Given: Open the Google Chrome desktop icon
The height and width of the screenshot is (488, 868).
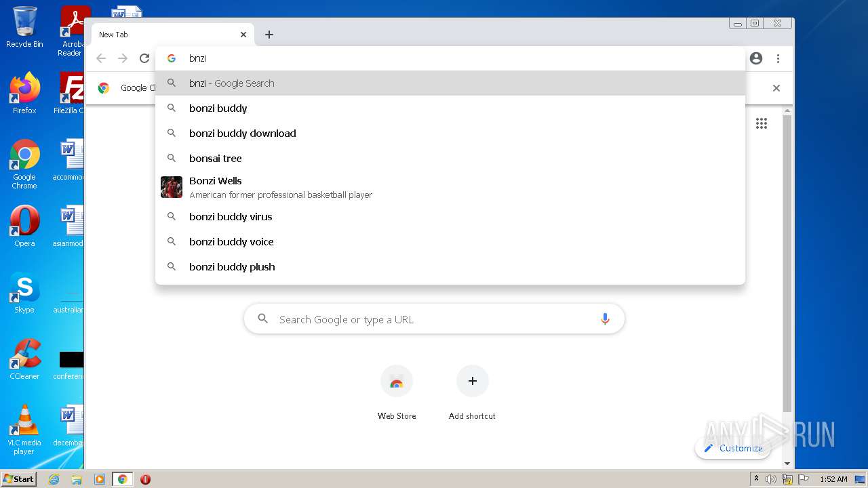Looking at the screenshot, I should click(x=24, y=164).
